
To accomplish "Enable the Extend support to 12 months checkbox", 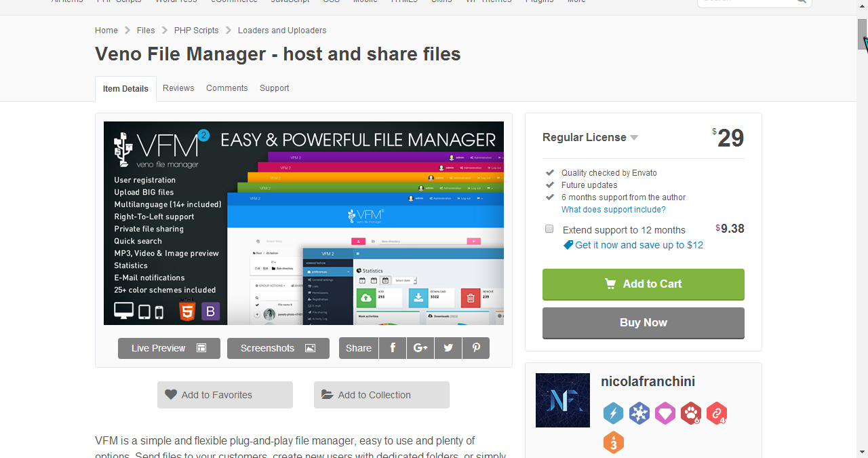I will point(549,229).
